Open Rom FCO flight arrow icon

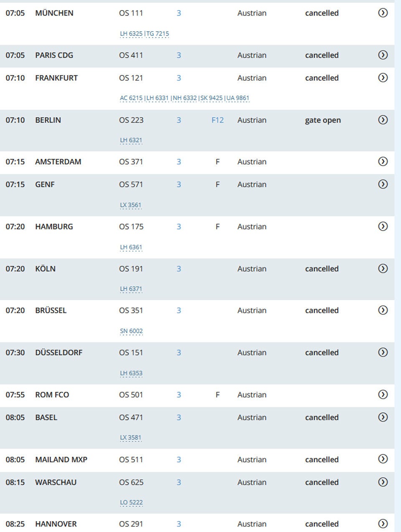(383, 394)
